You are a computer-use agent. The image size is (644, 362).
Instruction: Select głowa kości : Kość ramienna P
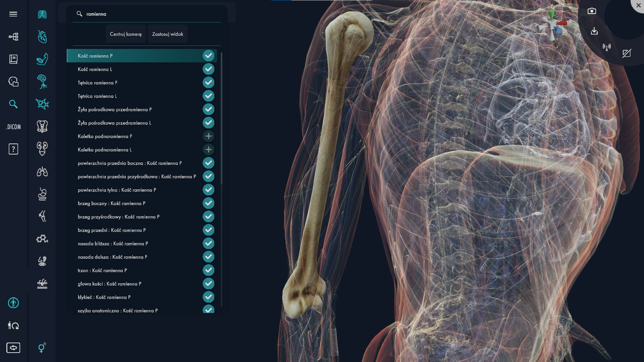[142, 284]
